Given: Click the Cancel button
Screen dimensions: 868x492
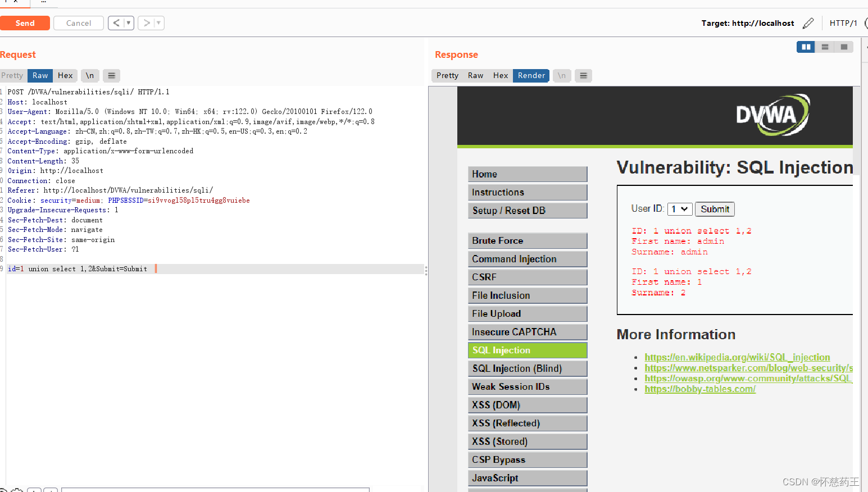Looking at the screenshot, I should (79, 23).
